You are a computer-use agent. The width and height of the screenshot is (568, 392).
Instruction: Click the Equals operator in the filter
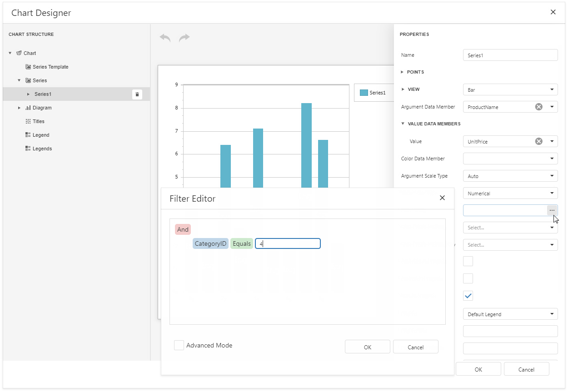click(242, 243)
